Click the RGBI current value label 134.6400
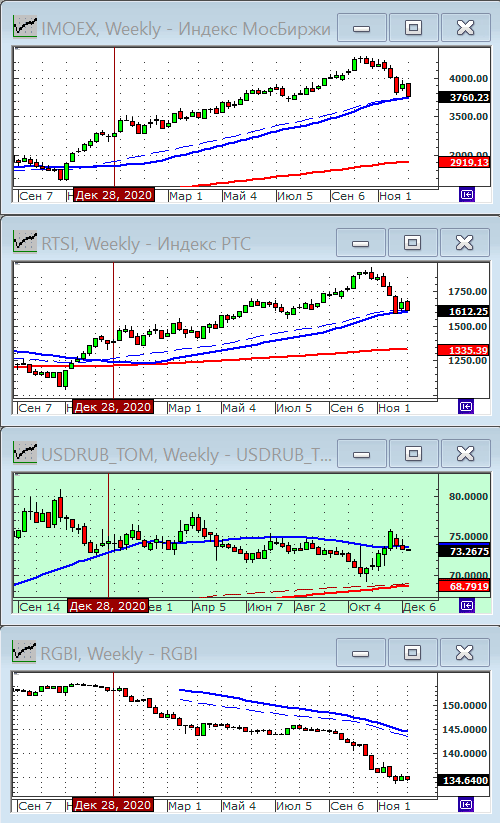The height and width of the screenshot is (823, 500). [x=463, y=780]
